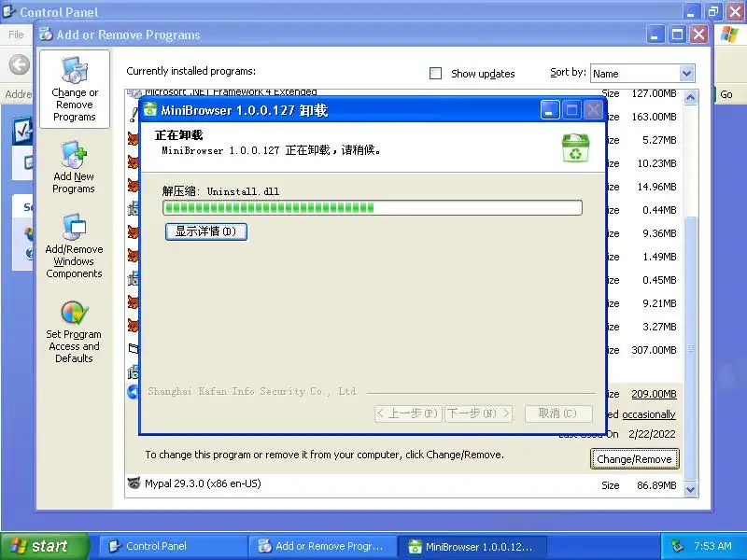747x560 pixels.
Task: Click the disabled 上一步(P) back button
Action: click(408, 413)
